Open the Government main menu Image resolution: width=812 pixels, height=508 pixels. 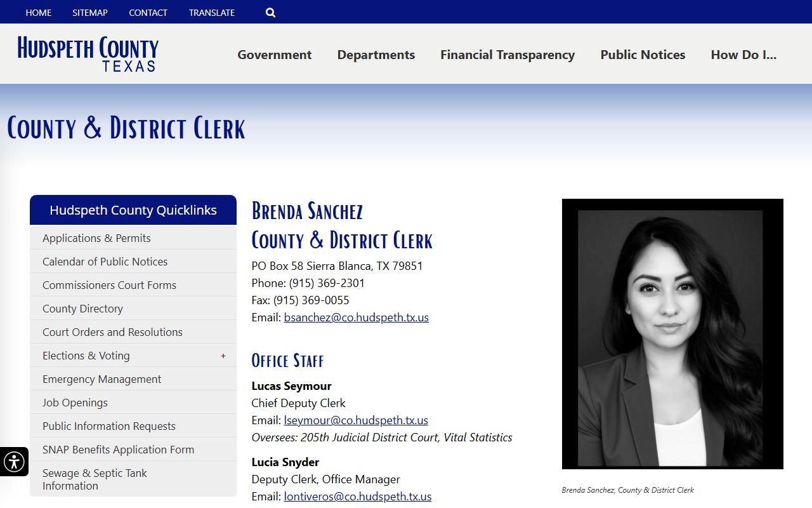(x=275, y=55)
